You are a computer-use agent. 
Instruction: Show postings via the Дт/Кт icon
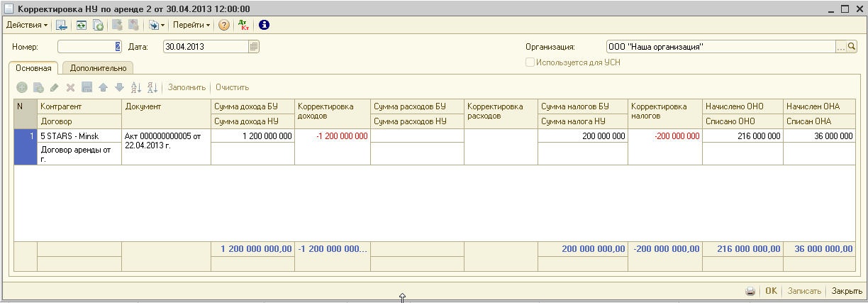(243, 26)
